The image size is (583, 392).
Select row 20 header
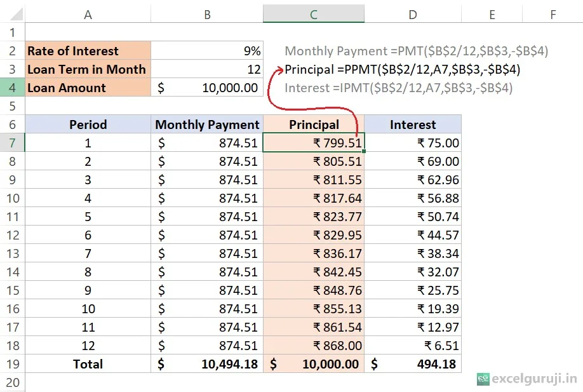[12, 382]
